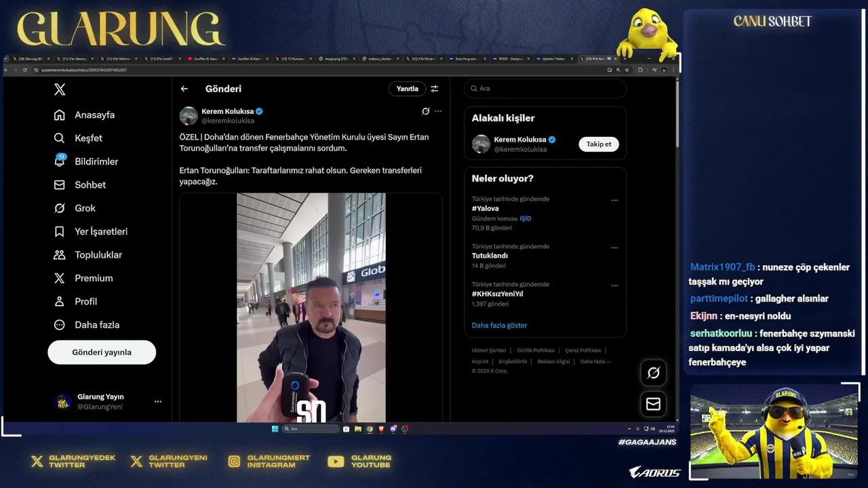Image resolution: width=868 pixels, height=488 pixels.
Task: Open Topluluklar communities
Action: (88, 255)
